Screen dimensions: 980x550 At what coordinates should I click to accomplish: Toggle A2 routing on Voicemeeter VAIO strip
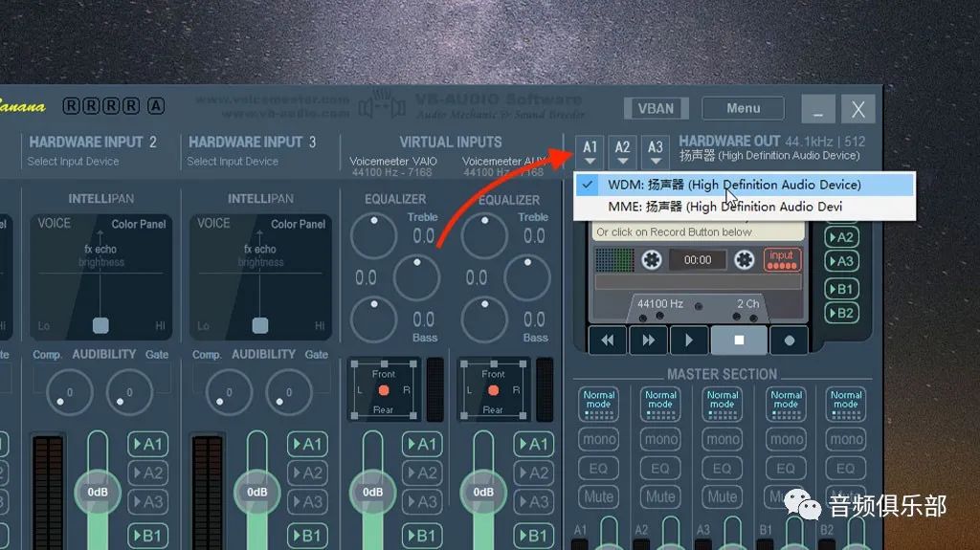tap(422, 473)
